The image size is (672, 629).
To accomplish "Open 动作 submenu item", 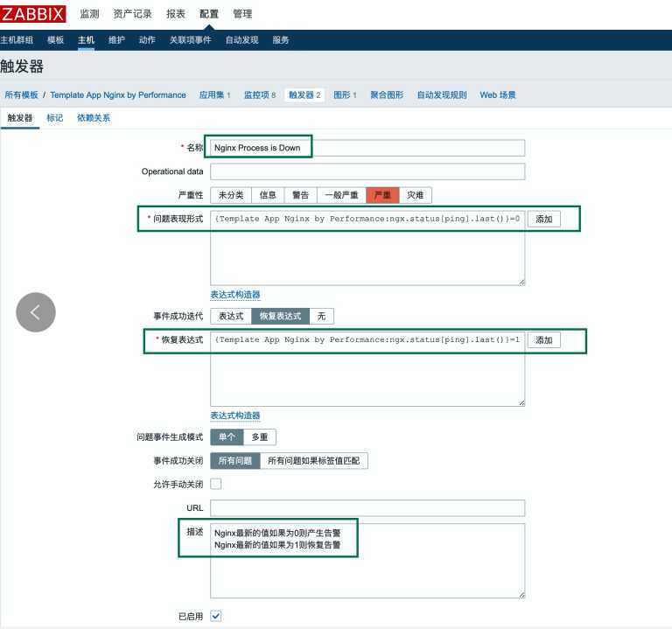I will coord(147,40).
